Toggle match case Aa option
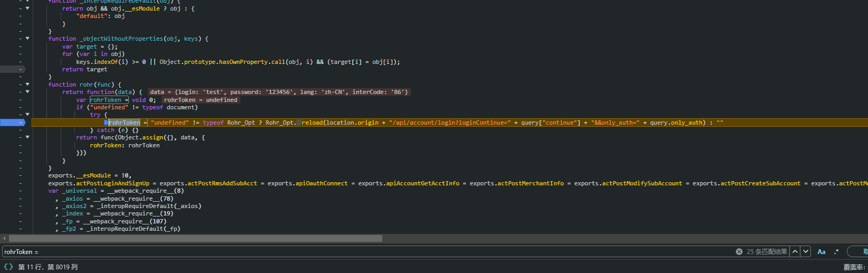This screenshot has height=273, width=868. pyautogui.click(x=822, y=252)
